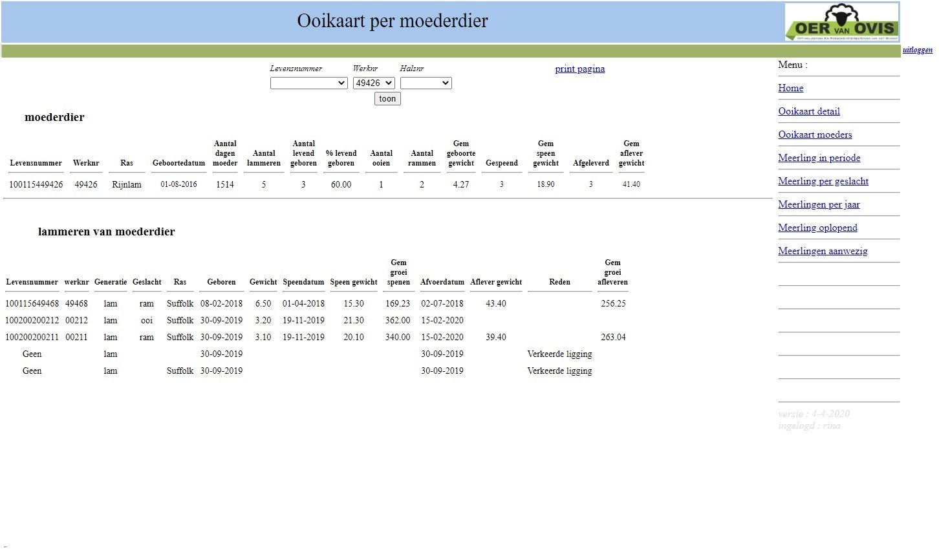939x560 pixels.
Task: Expand the Werknr dropdown showing 49426
Action: pyautogui.click(x=374, y=83)
